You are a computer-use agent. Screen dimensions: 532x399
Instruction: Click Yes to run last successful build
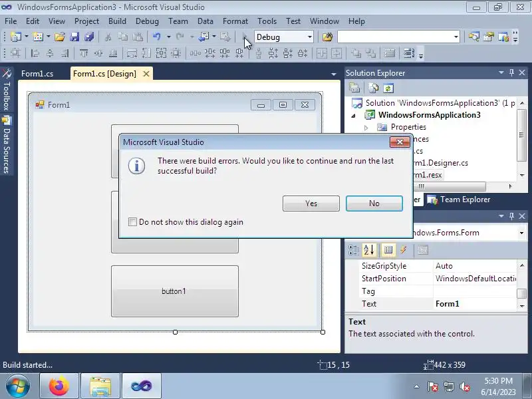point(311,203)
